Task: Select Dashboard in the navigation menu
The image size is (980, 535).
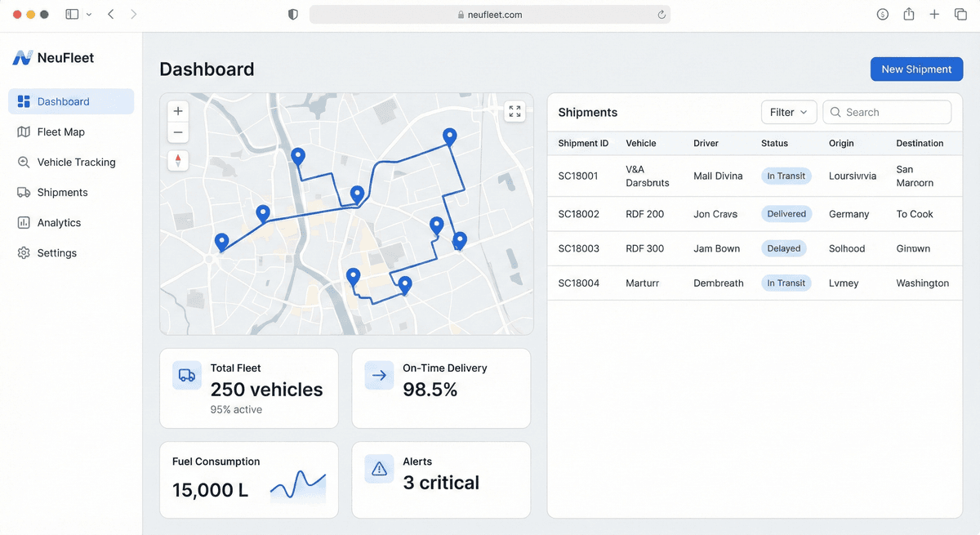Action: (x=65, y=100)
